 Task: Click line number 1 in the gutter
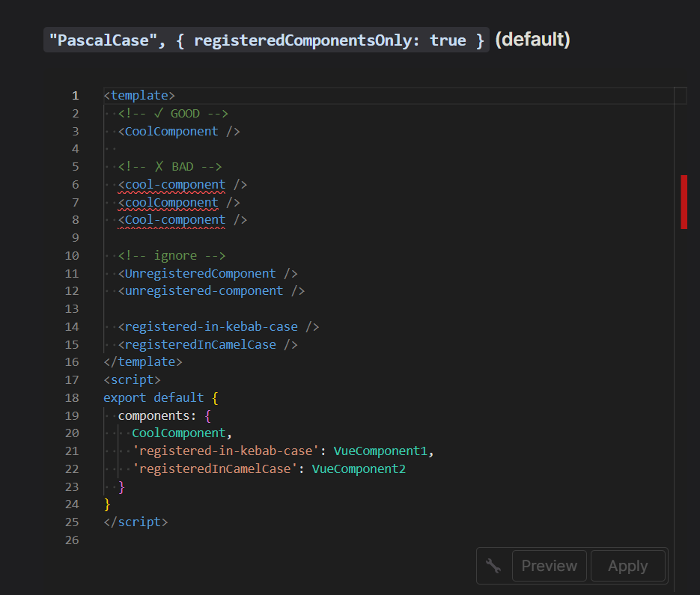pos(75,96)
